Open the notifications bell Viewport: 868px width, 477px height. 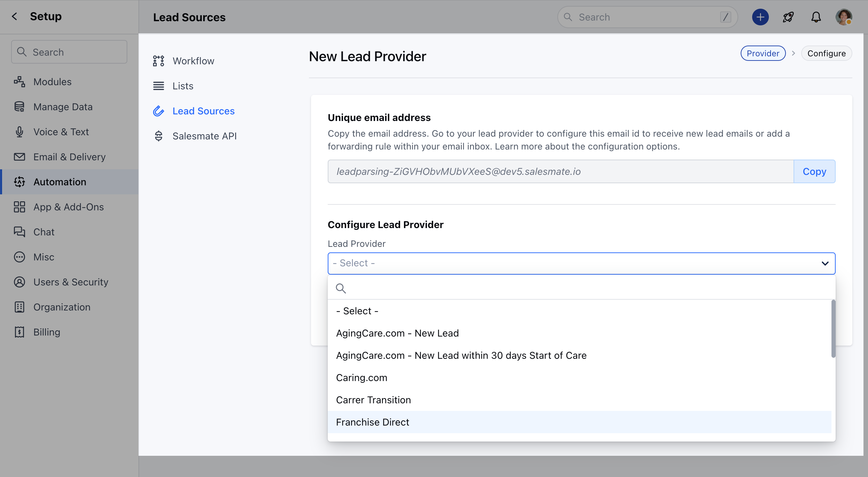(816, 17)
